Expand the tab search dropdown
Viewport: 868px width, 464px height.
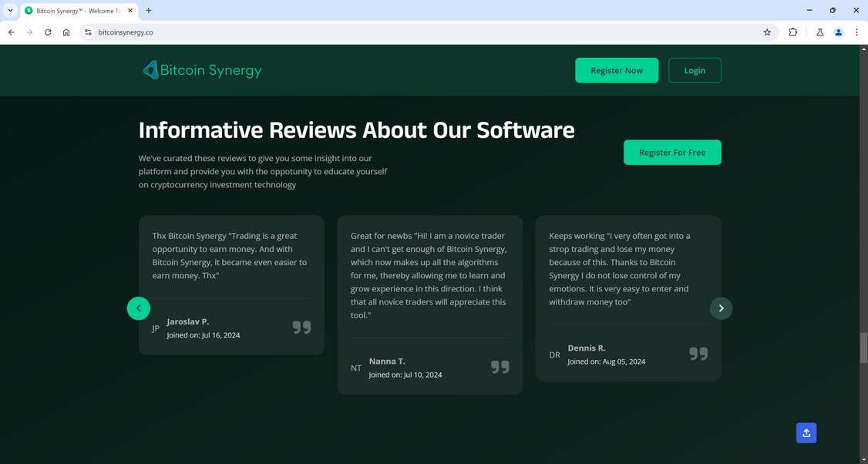10,10
